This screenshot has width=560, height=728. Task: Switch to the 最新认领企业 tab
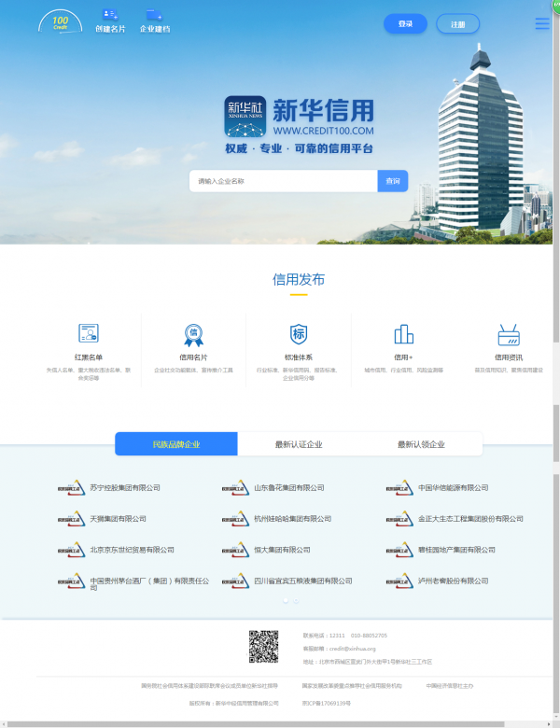pos(421,444)
